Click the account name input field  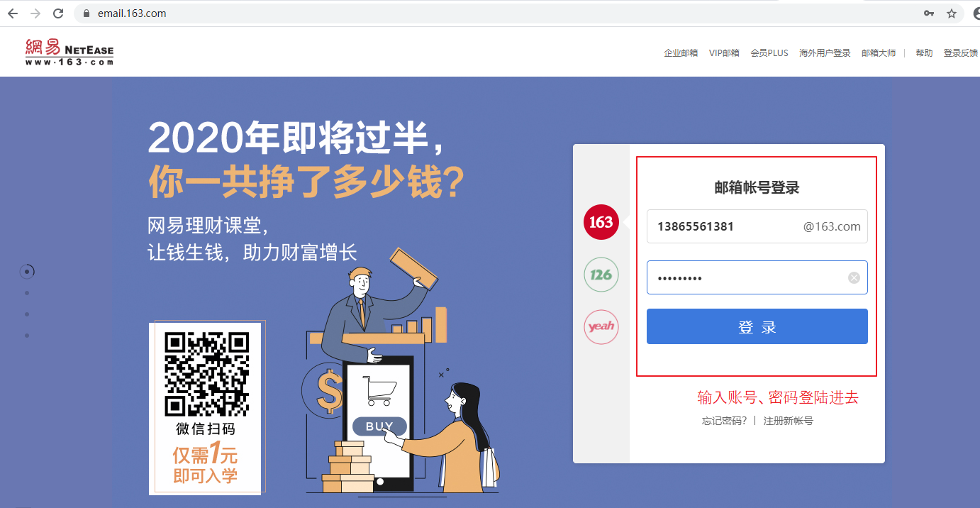click(x=757, y=226)
